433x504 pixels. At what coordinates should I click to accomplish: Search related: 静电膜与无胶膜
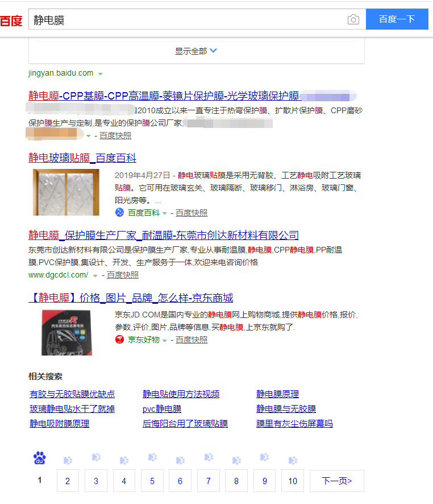(286, 409)
